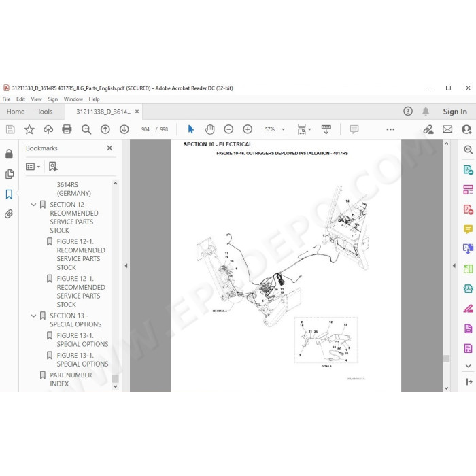Expand the right tools pane arrow

coord(454,266)
